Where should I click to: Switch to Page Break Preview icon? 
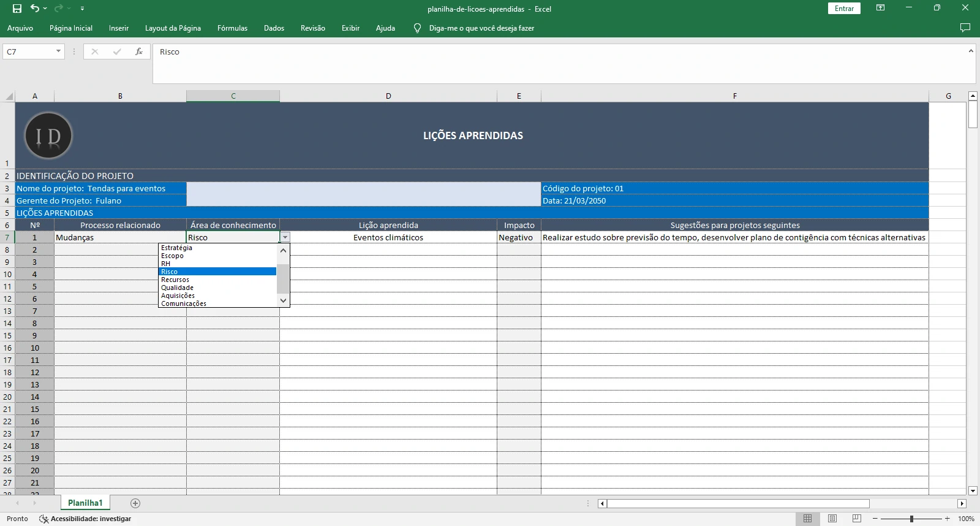(856, 519)
